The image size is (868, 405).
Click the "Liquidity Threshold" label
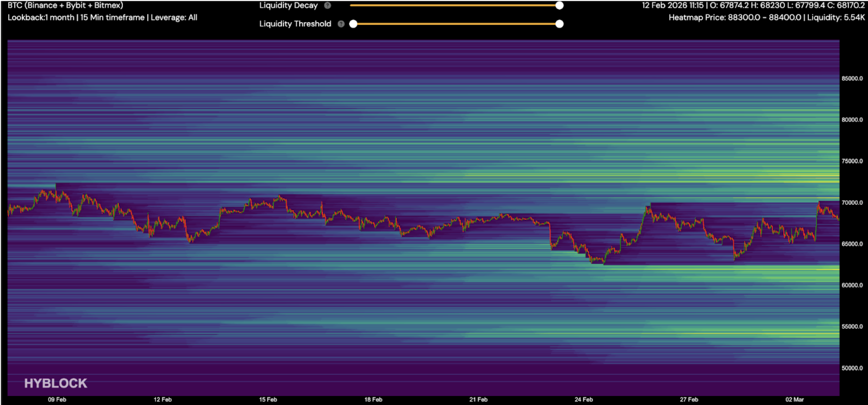295,24
